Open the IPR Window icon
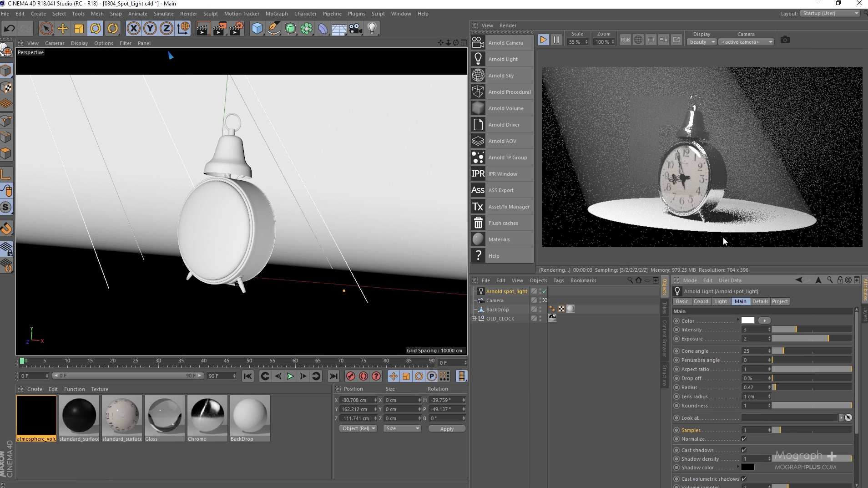Image resolution: width=868 pixels, height=488 pixels. 478,174
